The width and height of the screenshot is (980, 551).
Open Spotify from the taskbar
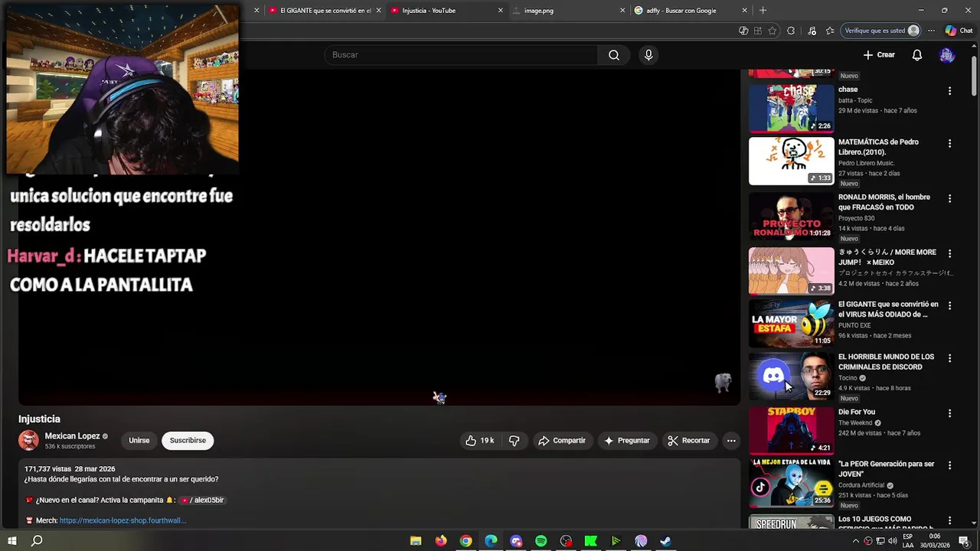tap(541, 541)
